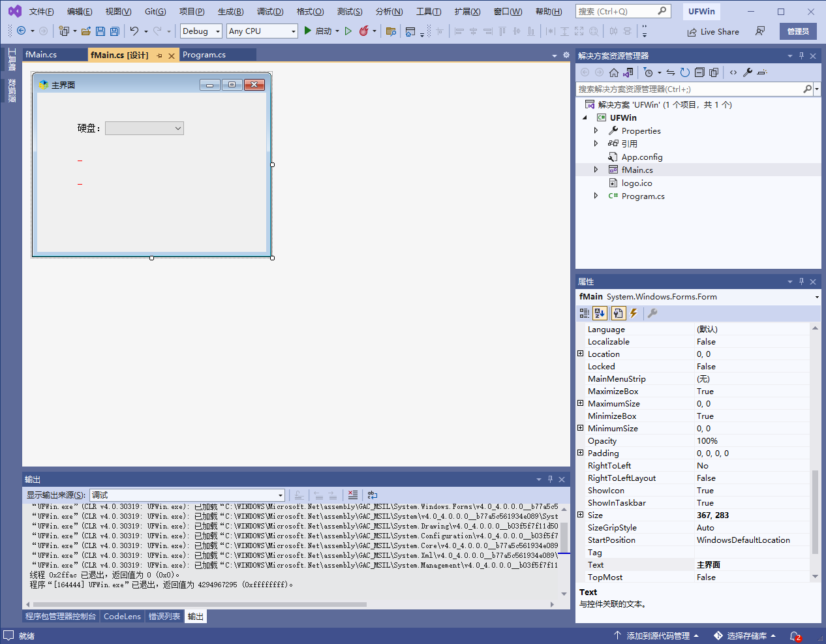
Task: Close the fMain.cs [设计] tab
Action: click(172, 56)
